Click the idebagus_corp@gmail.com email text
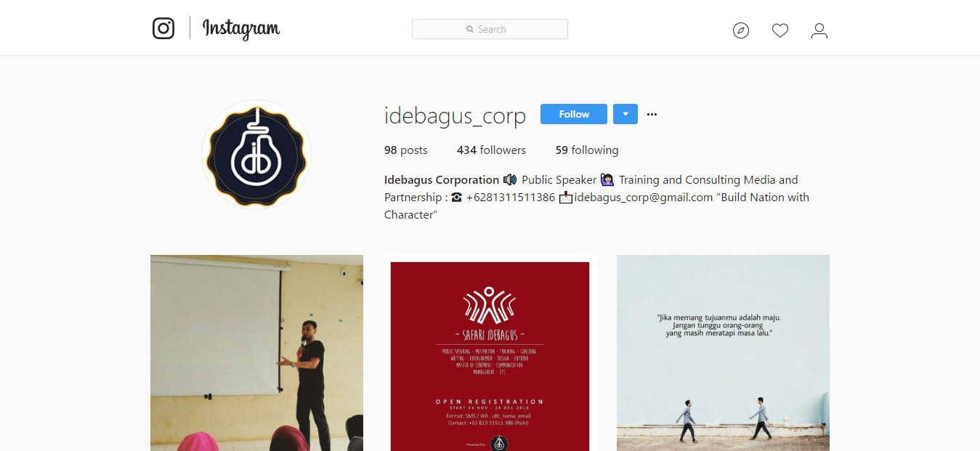Screen dimensions: 980x451 (643, 198)
